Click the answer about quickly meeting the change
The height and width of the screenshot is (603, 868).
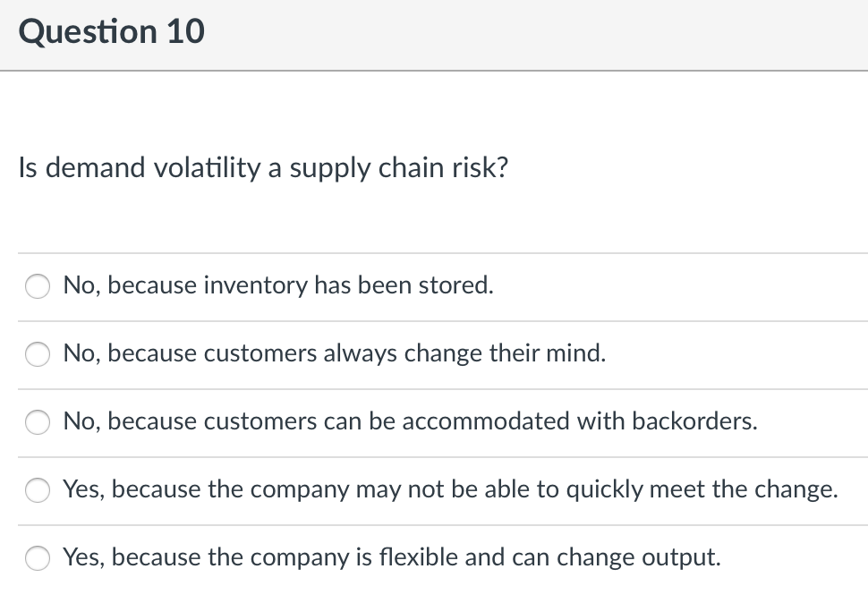tap(451, 489)
